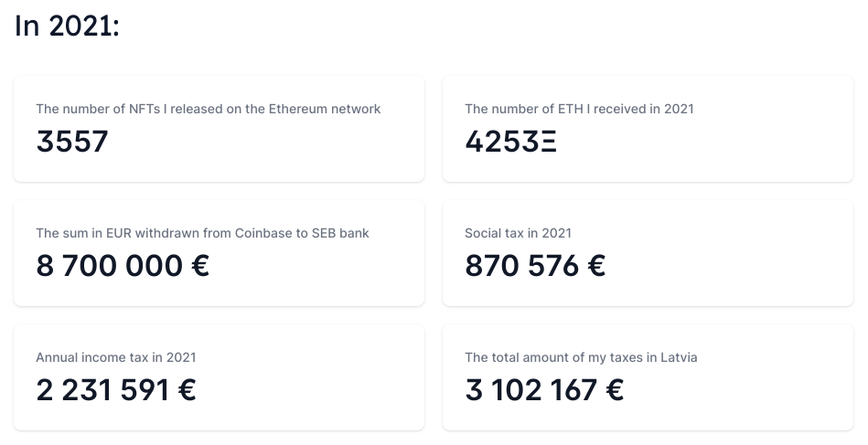The height and width of the screenshot is (445, 868).
Task: Click the euro sign after 8 700 000
Action: click(198, 266)
